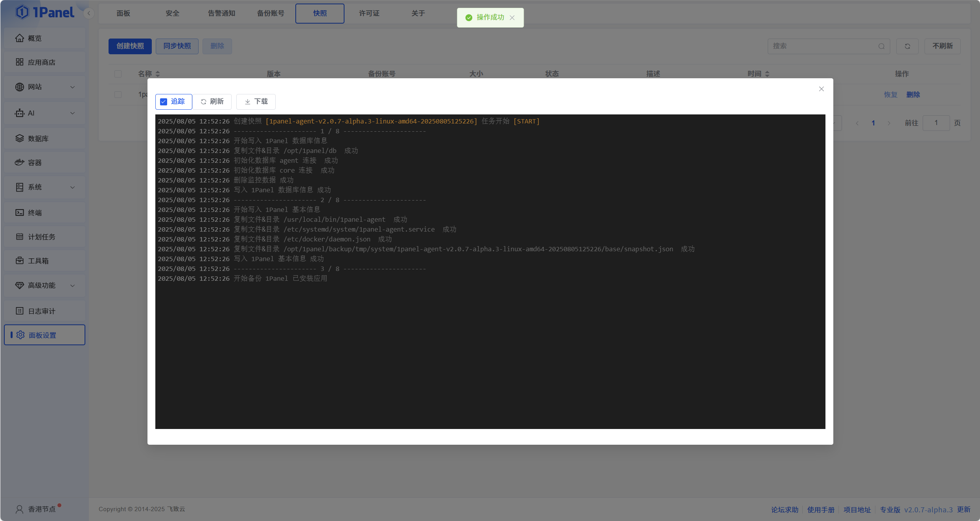
Task: Click 删除 link in snapshot row
Action: (913, 95)
